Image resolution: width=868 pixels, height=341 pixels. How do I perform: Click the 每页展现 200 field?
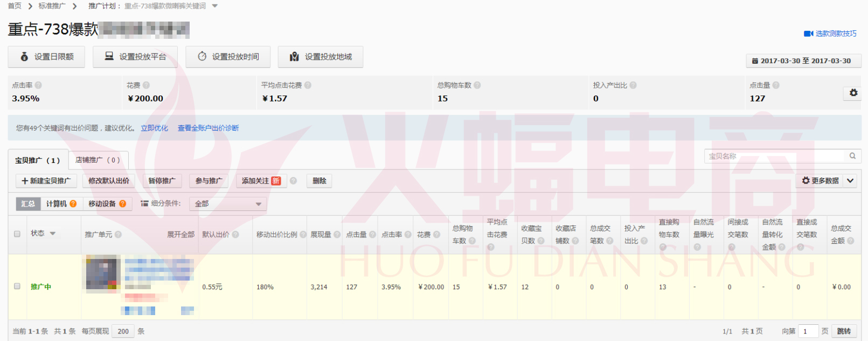123,331
